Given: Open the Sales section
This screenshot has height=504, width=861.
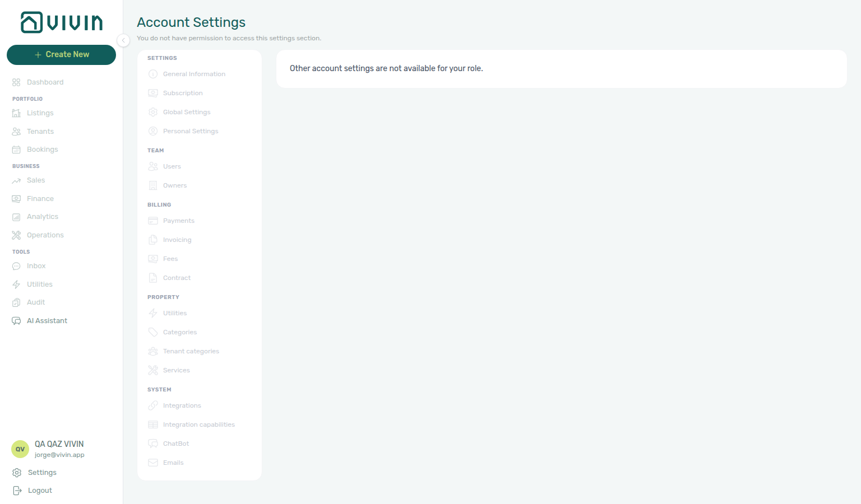Looking at the screenshot, I should point(36,180).
